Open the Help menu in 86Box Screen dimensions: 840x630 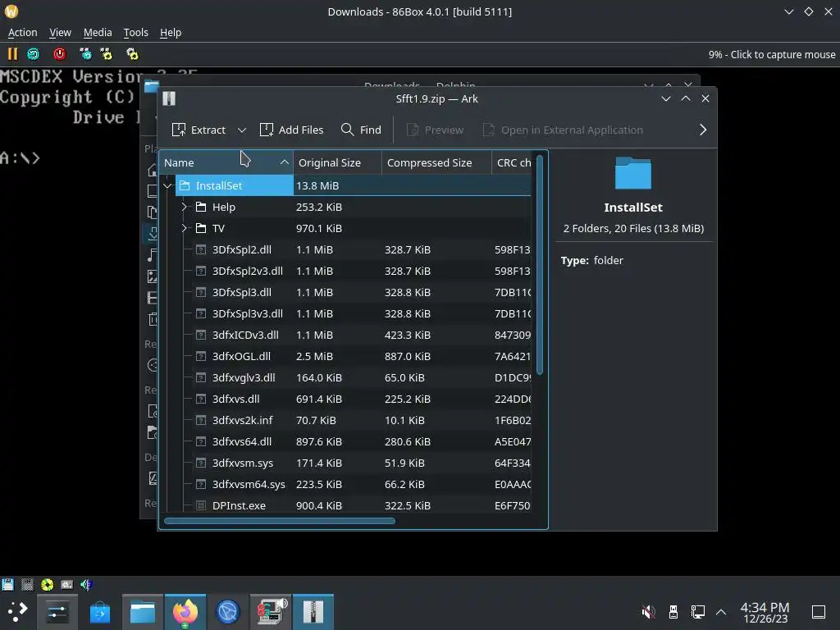coord(171,33)
